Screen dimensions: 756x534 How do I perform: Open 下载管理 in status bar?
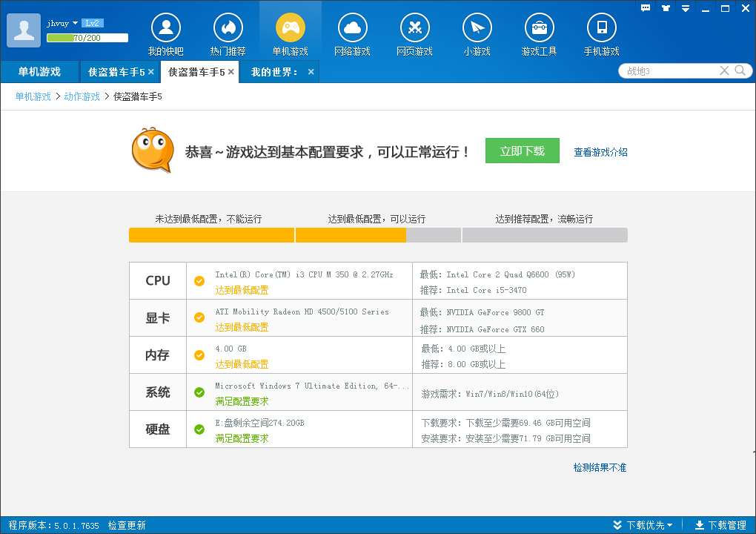click(721, 525)
